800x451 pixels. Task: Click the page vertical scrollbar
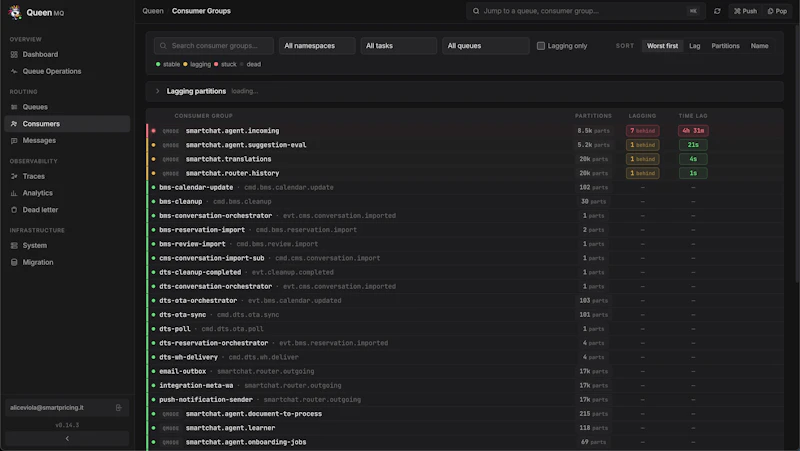tap(797, 154)
